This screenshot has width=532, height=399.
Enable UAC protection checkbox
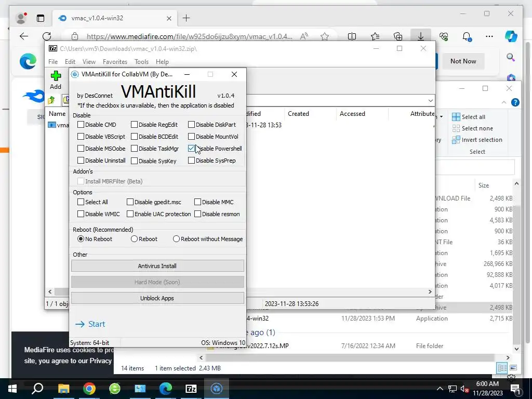130,214
